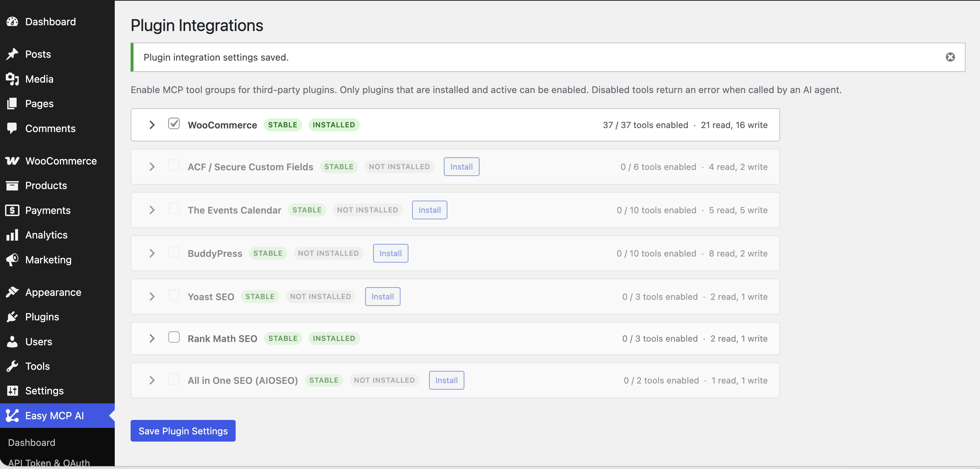Expand the BuddyPress row
This screenshot has height=469, width=980.
(x=152, y=253)
